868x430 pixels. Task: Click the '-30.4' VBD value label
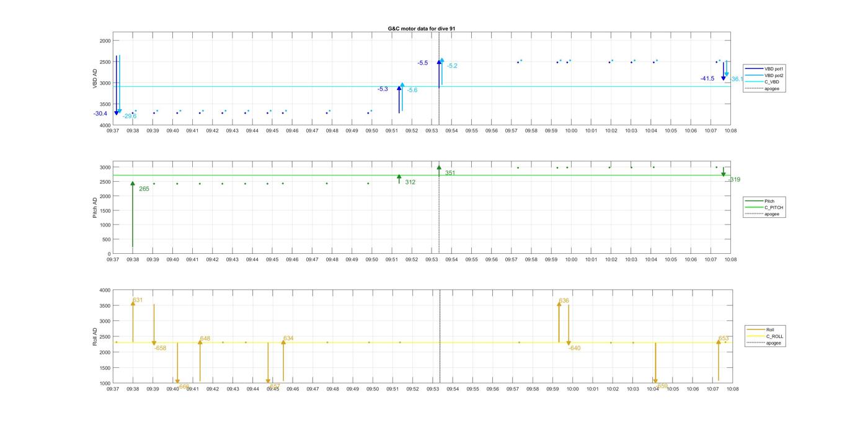click(x=100, y=114)
